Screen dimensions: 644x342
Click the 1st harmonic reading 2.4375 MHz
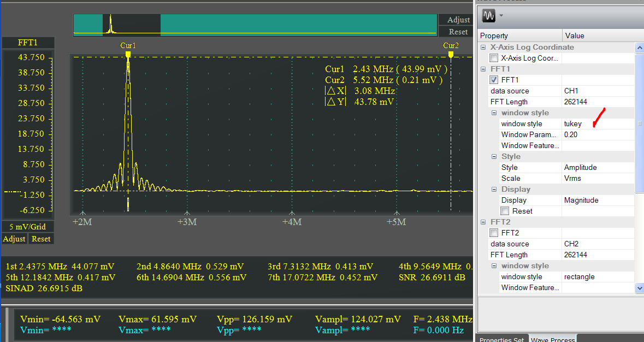60,267
